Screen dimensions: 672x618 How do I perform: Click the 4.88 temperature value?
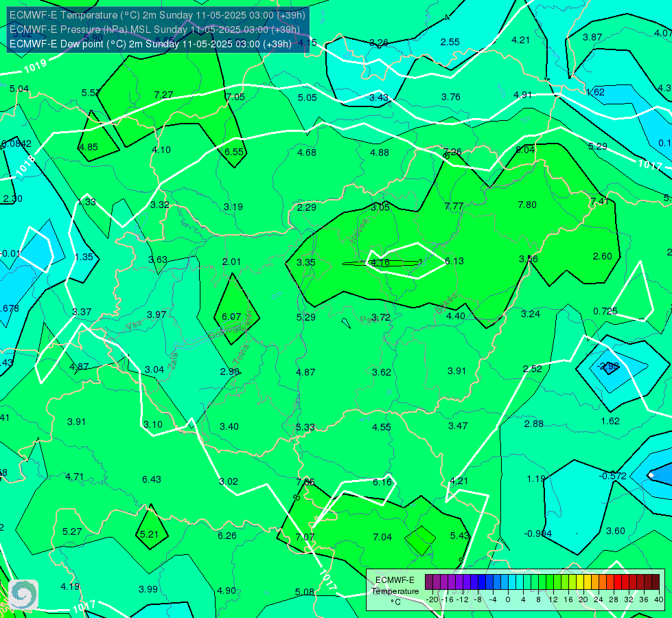pos(380,152)
